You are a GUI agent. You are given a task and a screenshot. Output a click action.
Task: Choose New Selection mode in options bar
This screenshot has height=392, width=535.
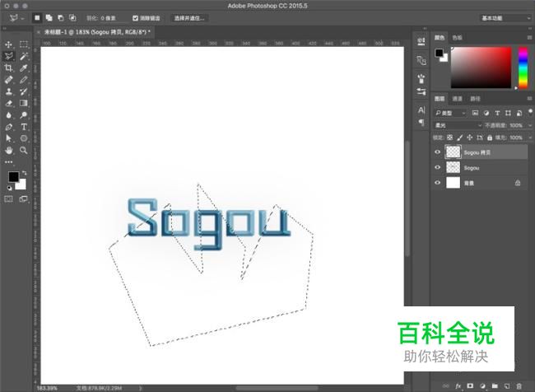coord(37,18)
